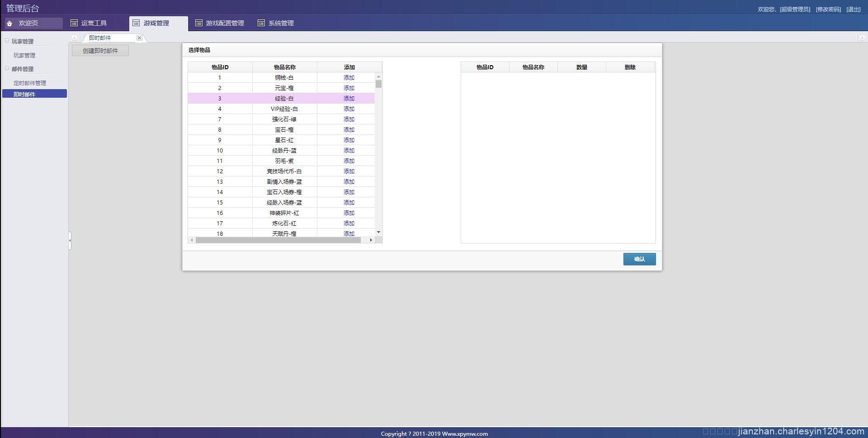Add item 铜钱-白 via its 添加 link

(349, 78)
